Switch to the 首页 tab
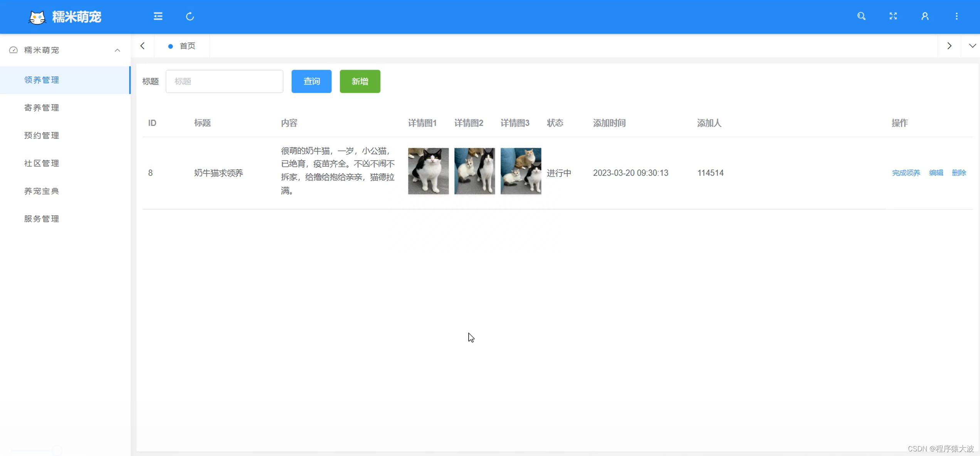Image resolution: width=980 pixels, height=456 pixels. [x=188, y=46]
